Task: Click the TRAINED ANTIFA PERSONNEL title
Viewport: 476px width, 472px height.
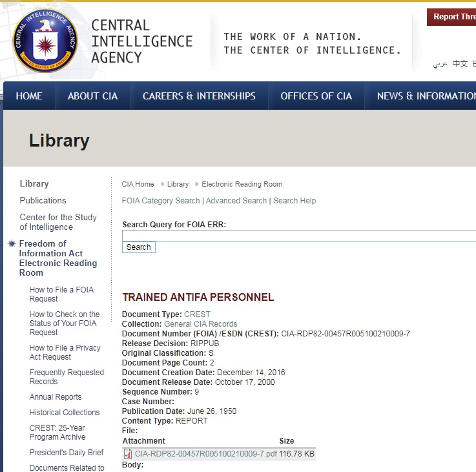Action: coord(198,297)
